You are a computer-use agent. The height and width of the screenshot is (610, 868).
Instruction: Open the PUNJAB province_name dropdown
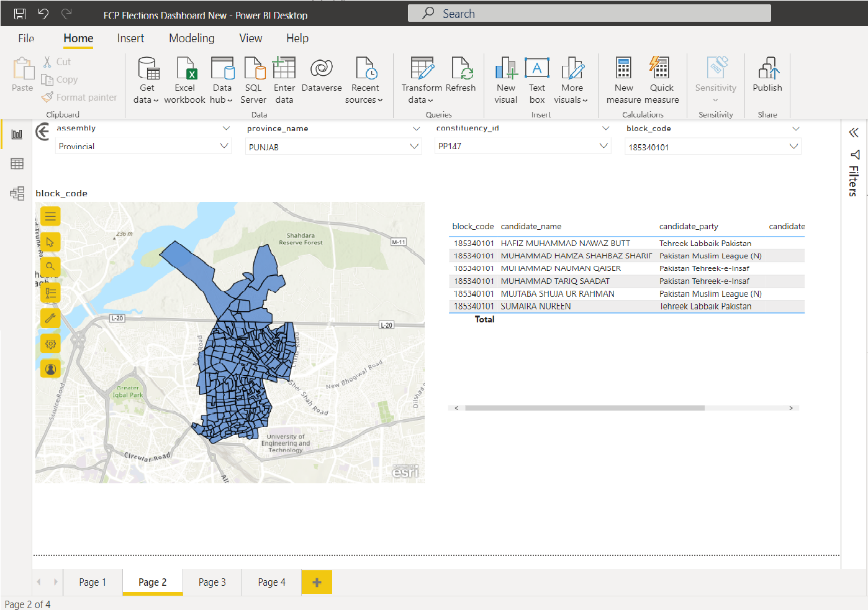pyautogui.click(x=333, y=147)
